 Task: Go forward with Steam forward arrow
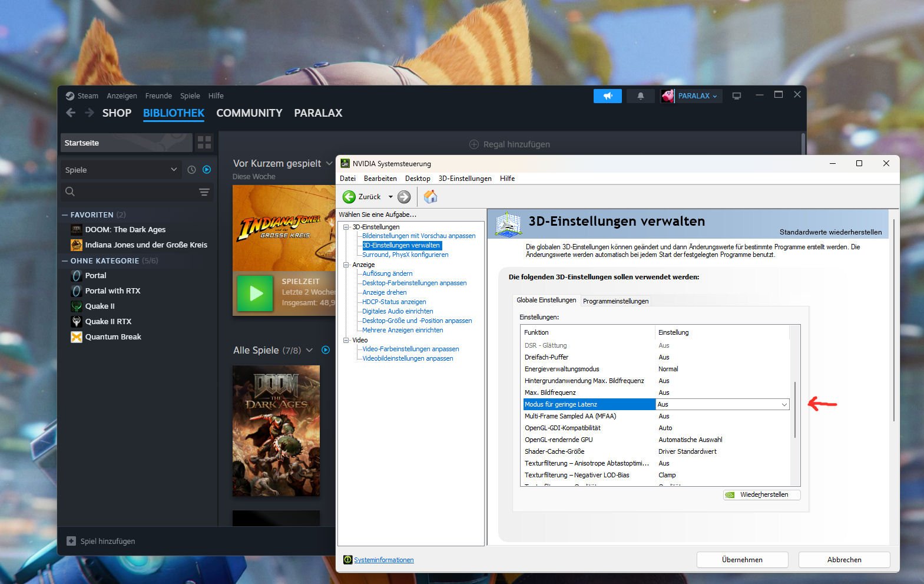pyautogui.click(x=90, y=113)
